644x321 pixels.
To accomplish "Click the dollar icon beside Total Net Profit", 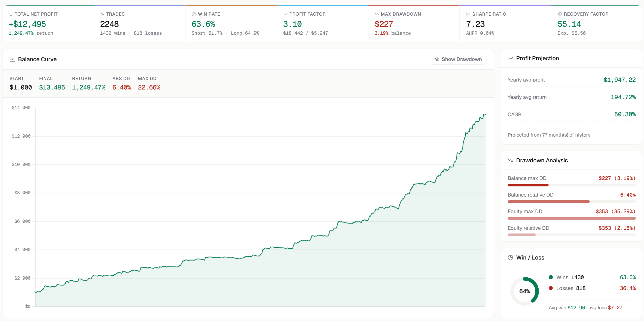I will (11, 14).
